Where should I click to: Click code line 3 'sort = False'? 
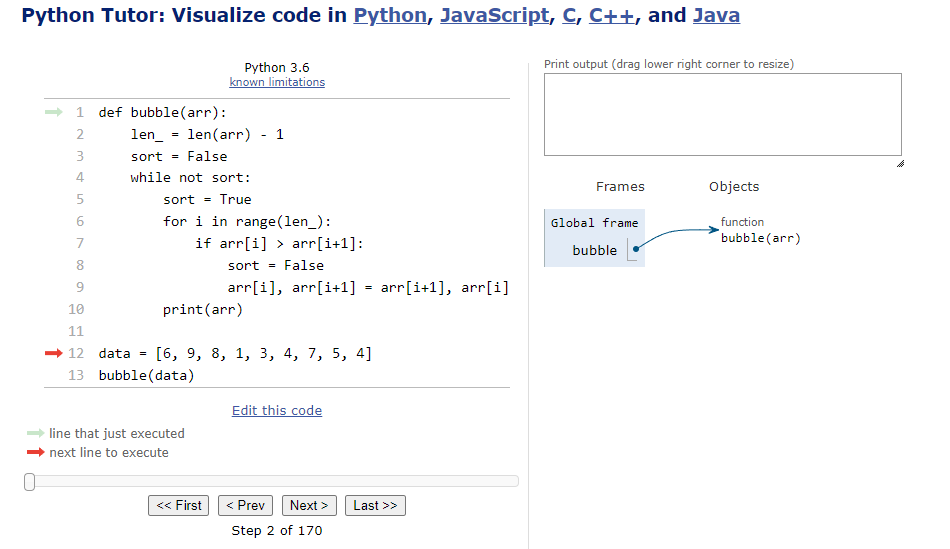click(x=179, y=156)
